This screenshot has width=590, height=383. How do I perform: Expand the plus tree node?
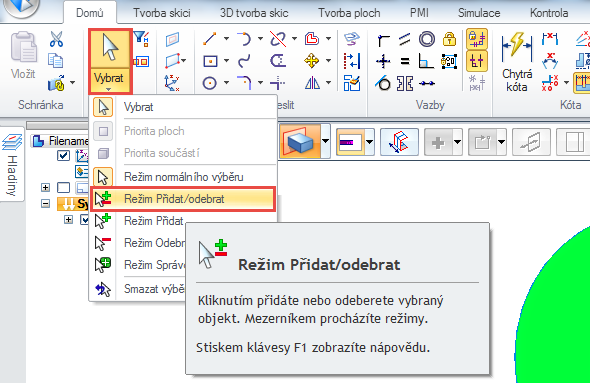tap(46, 187)
